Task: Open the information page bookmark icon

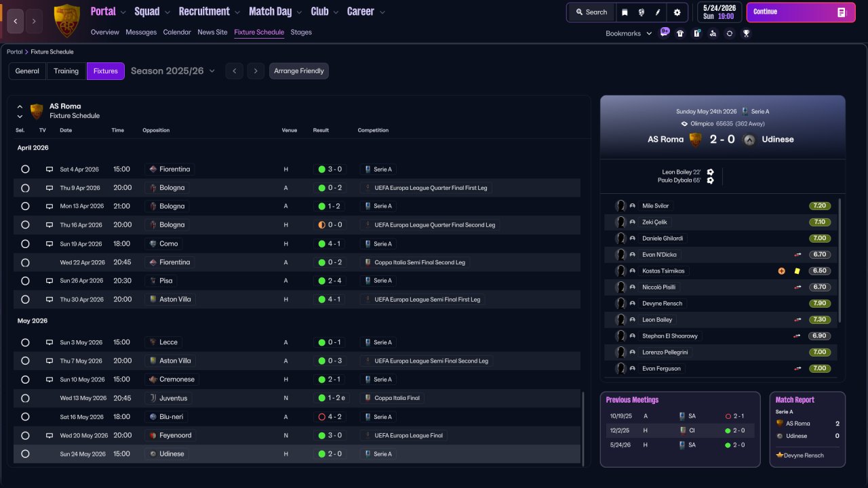Action: pos(696,33)
